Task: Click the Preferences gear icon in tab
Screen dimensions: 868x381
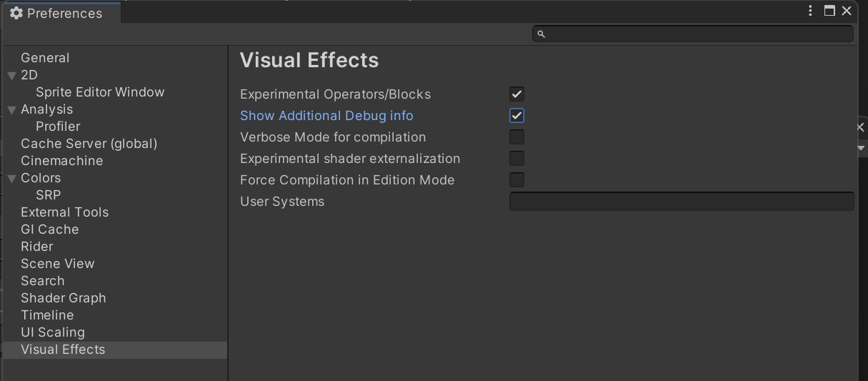Action: click(16, 13)
